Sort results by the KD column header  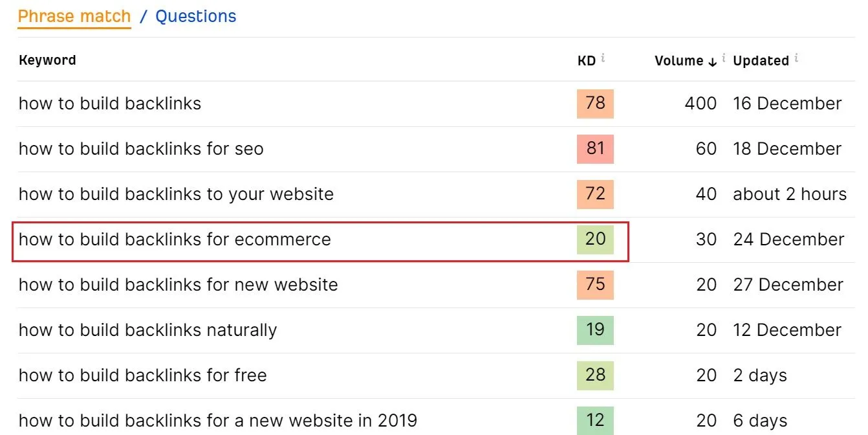coord(586,60)
